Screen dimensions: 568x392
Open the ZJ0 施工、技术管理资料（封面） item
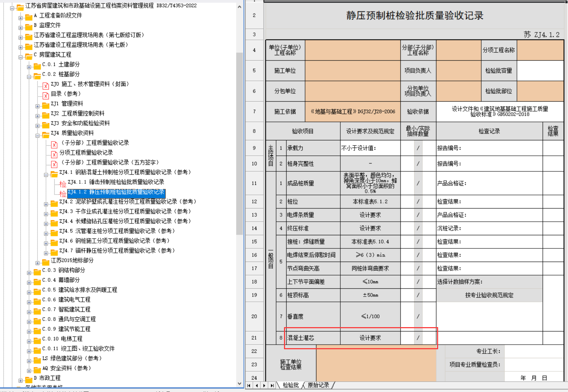point(90,84)
